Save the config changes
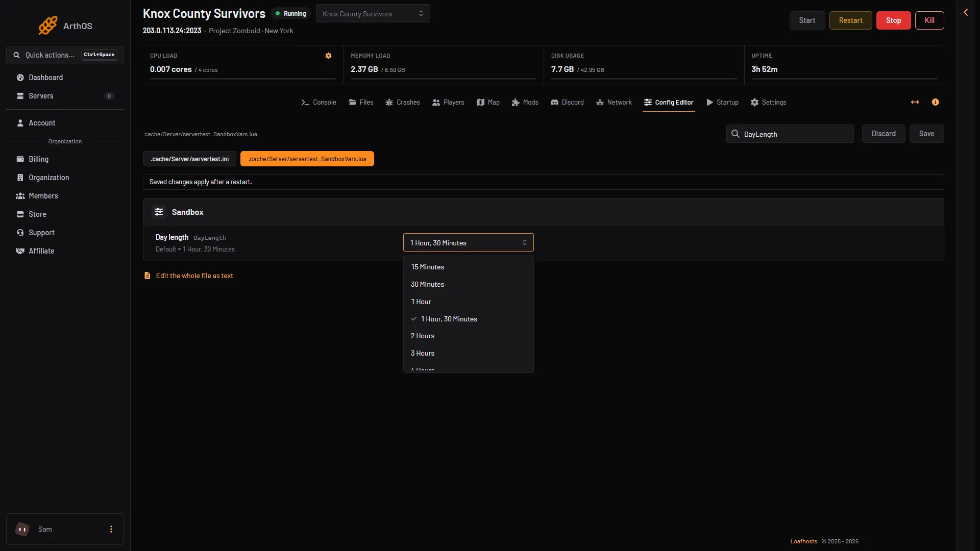The image size is (980, 551). point(926,134)
